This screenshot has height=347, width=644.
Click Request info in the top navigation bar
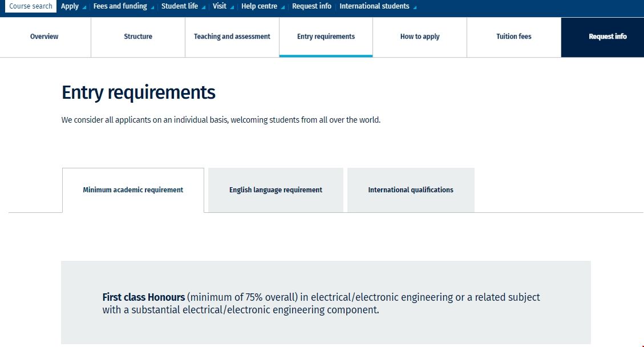[x=311, y=6]
